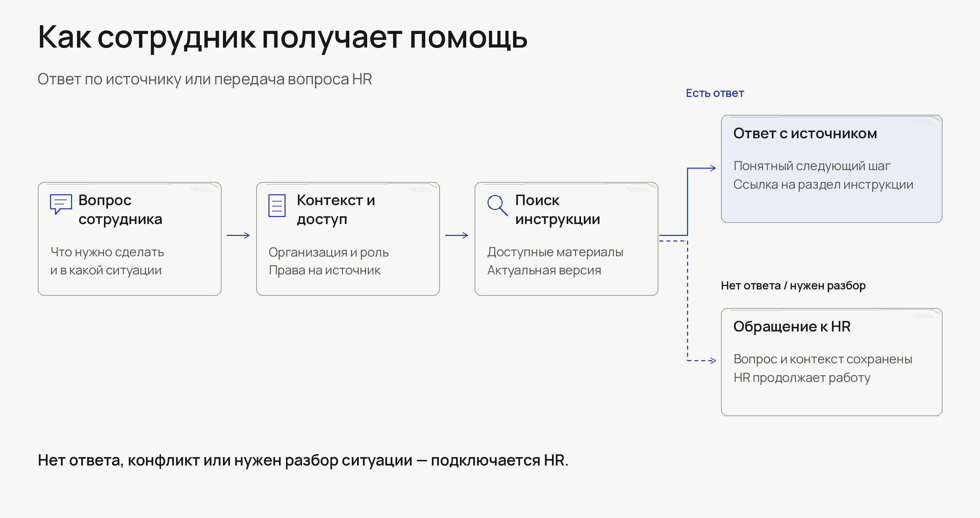Click the label Нет ответа / нужен разбор
This screenshot has height=518, width=980.
(x=793, y=286)
